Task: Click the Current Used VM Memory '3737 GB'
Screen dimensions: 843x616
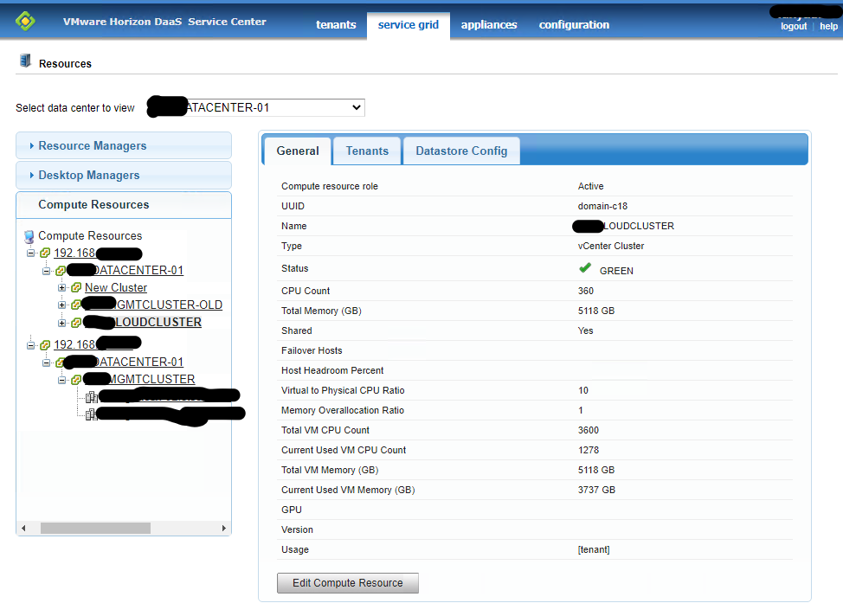Action: [596, 490]
